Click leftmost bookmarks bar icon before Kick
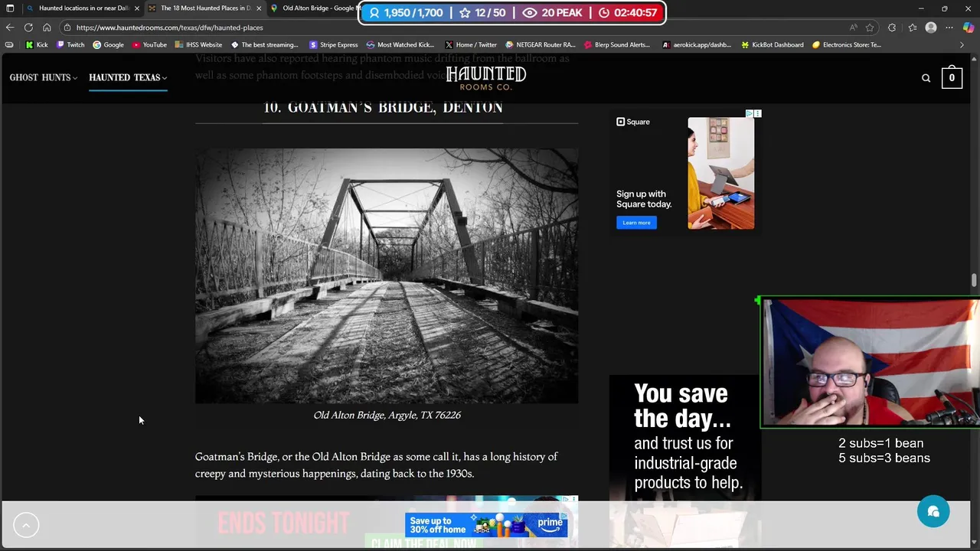The height and width of the screenshot is (551, 980). coord(9,44)
